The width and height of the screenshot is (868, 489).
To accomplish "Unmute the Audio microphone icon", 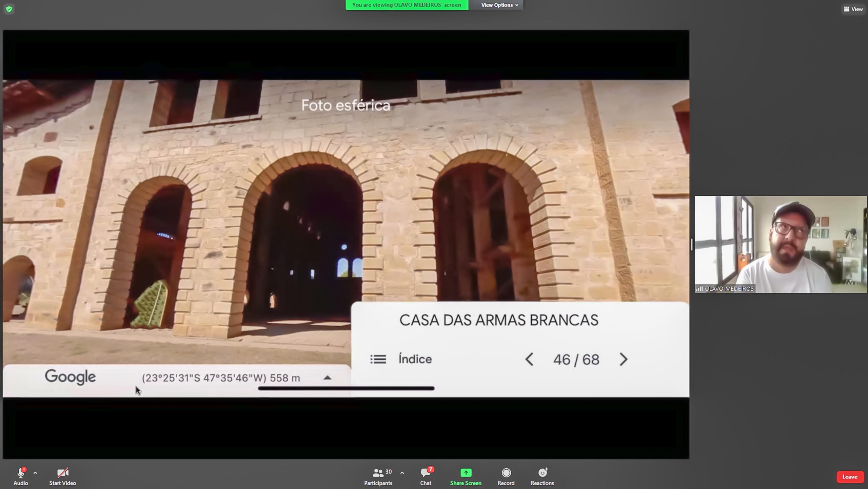I will 20,473.
